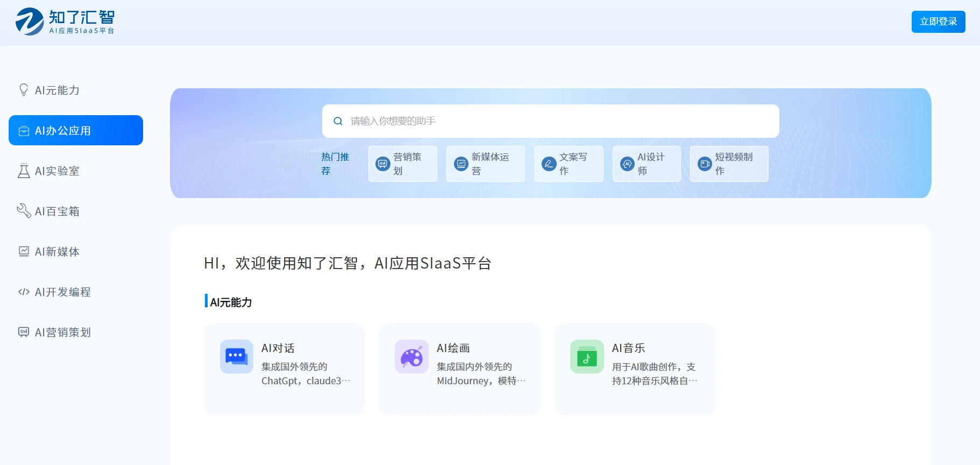The width and height of the screenshot is (980, 465).
Task: Open the AI元能力 sidebar menu
Action: coord(76,90)
